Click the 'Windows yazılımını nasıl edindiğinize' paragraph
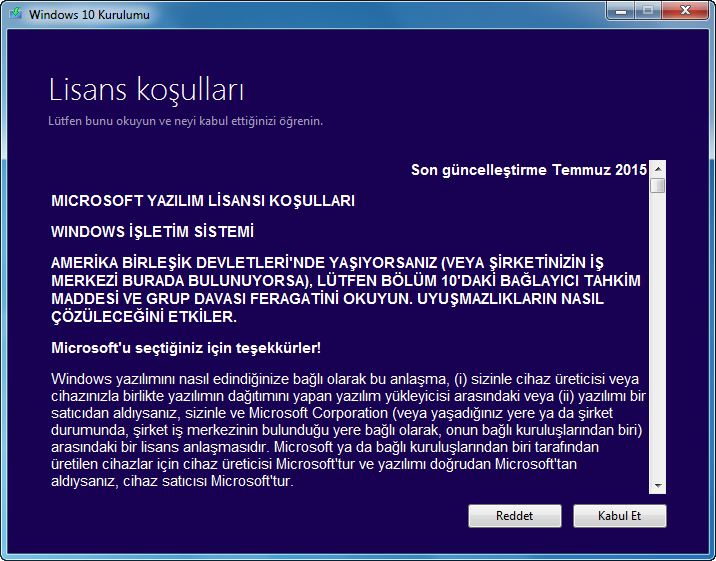 click(348, 430)
